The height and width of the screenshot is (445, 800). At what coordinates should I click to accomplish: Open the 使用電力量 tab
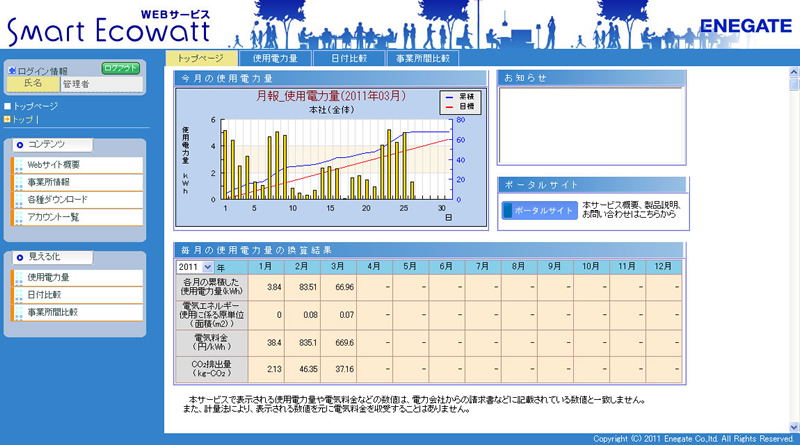tap(275, 58)
